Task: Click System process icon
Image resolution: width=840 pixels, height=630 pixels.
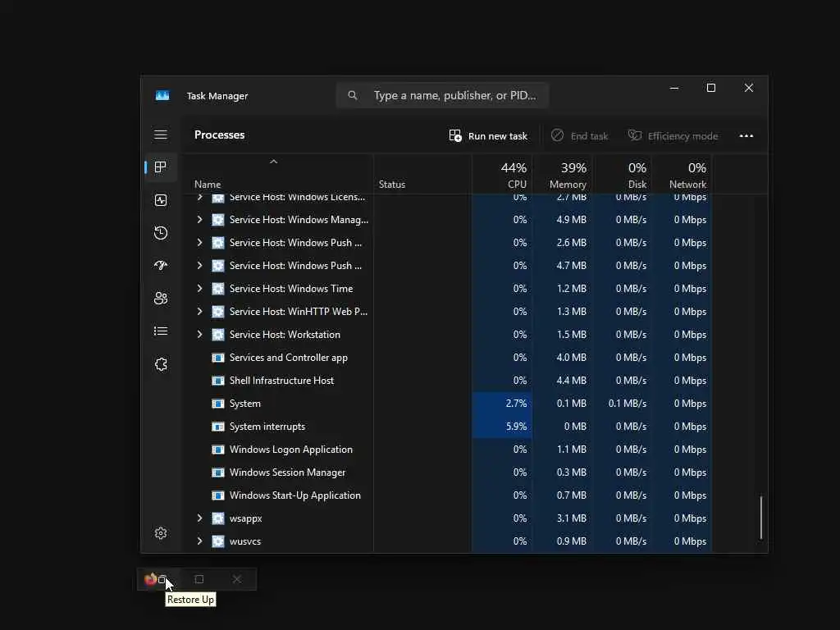Action: point(218,404)
